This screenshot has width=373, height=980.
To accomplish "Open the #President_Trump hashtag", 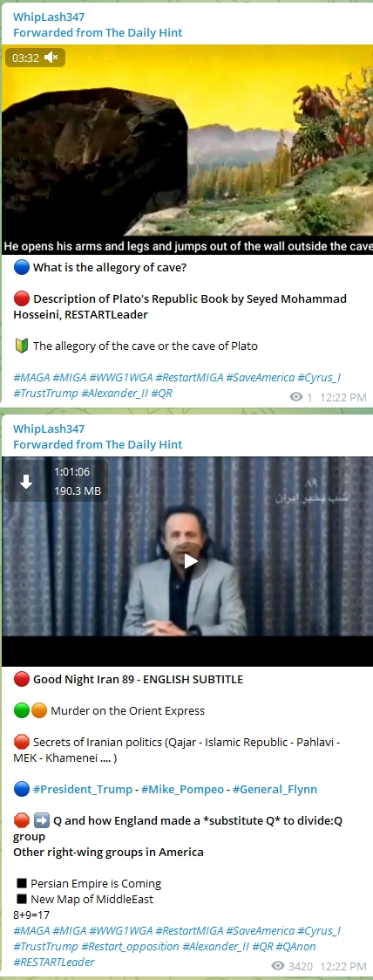I will point(82,790).
